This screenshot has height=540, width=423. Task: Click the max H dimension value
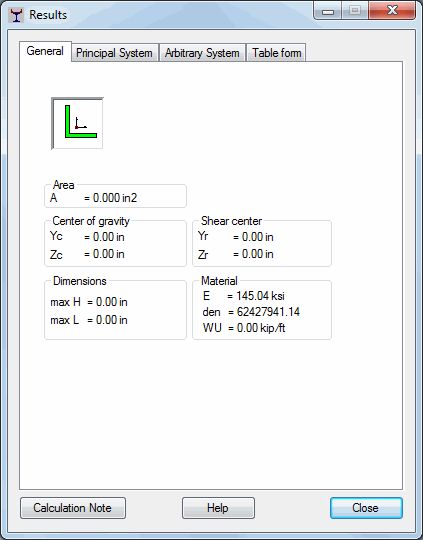(x=112, y=302)
